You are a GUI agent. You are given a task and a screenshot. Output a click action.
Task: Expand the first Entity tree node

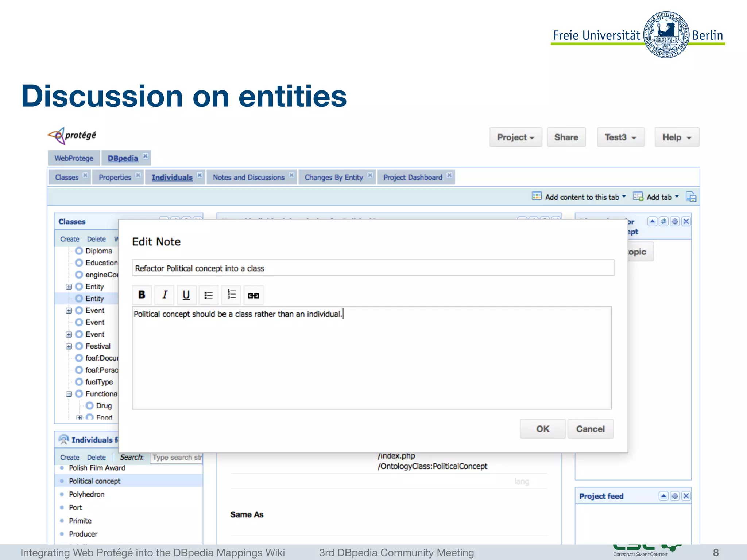pos(69,287)
